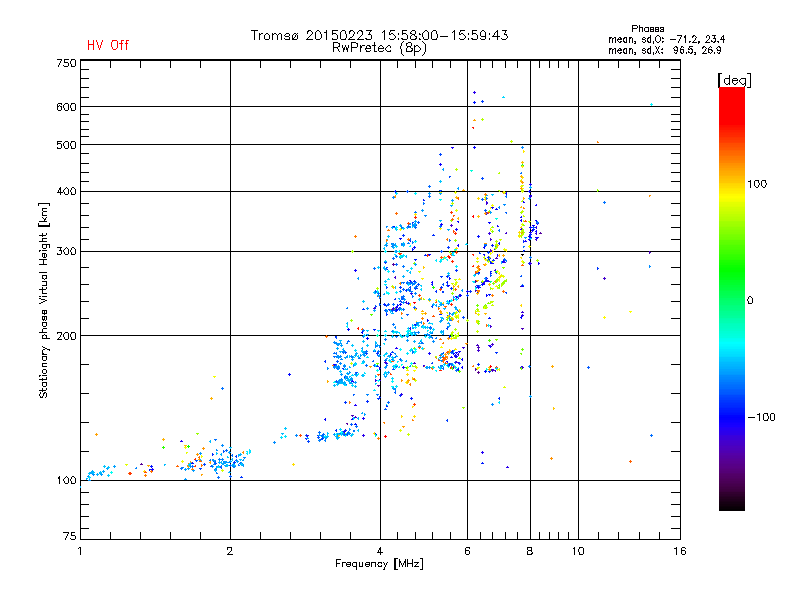The image size is (800, 600).
Task: Click the y-axis tick label '500'
Action: point(66,145)
